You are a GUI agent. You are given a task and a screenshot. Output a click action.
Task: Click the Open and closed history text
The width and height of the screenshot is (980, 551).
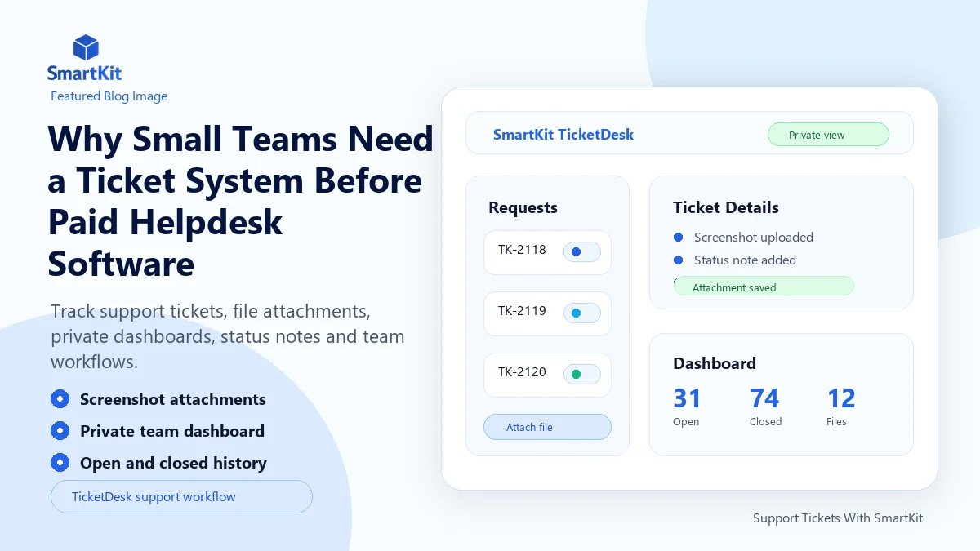173,463
